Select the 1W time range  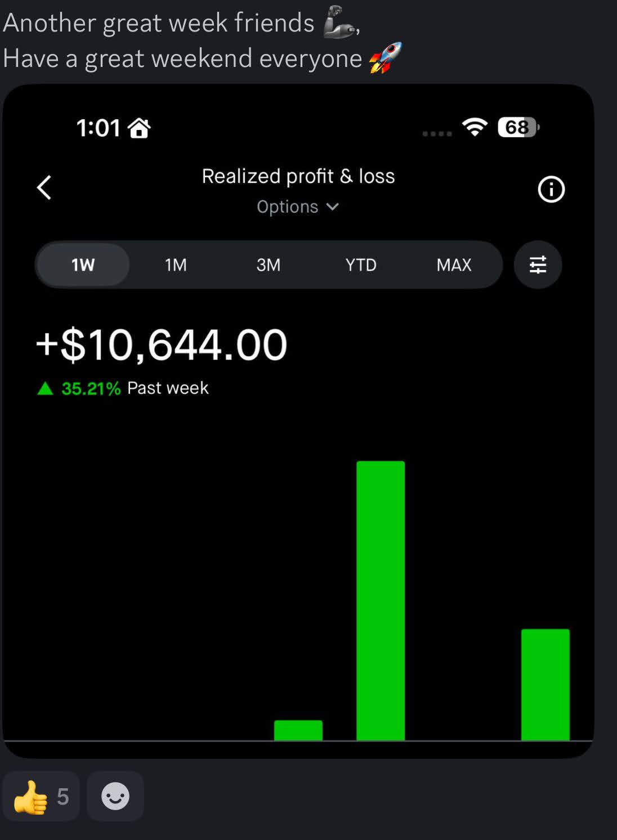[83, 265]
